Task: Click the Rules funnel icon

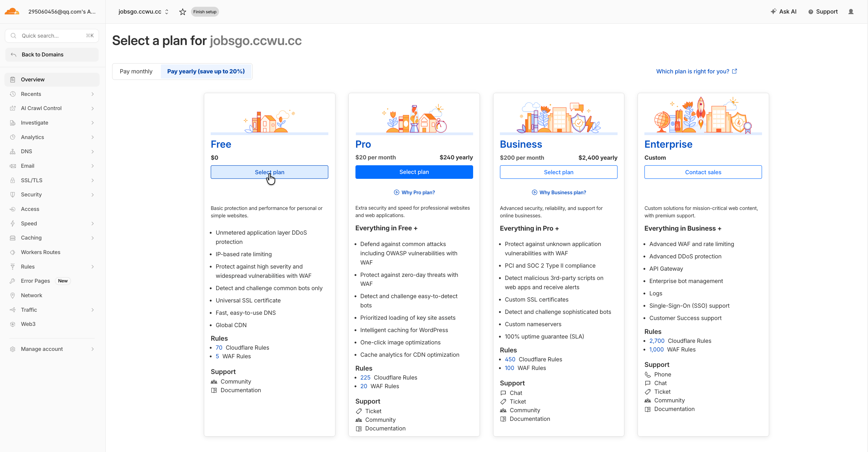Action: coord(13,267)
